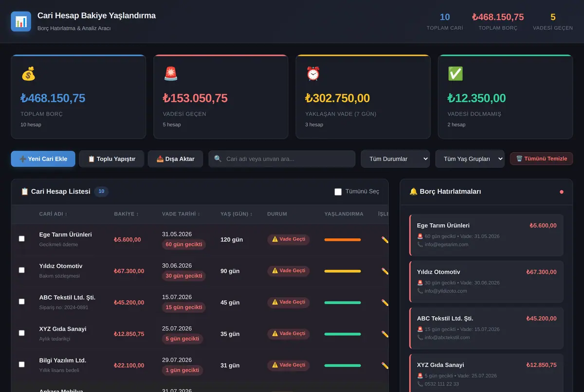Click the "0532 111 22 33" phone number
This screenshot has height=392, width=584.
coord(441,384)
